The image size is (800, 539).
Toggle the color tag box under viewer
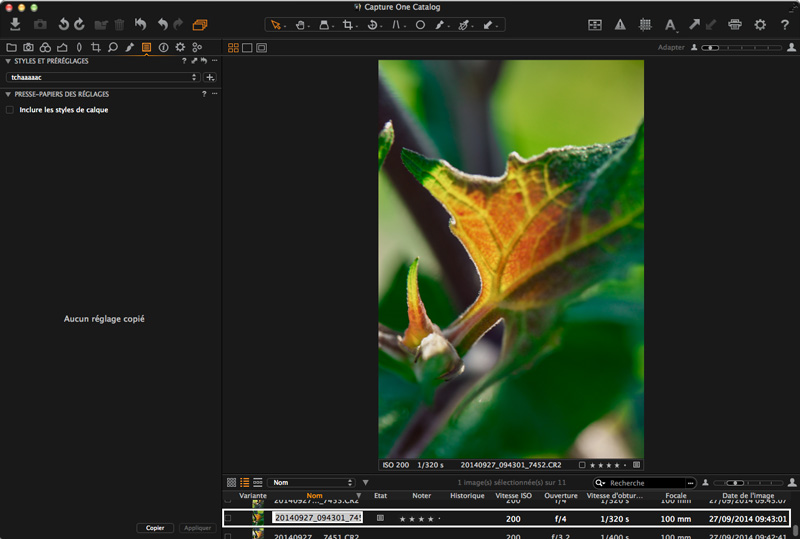click(x=582, y=465)
